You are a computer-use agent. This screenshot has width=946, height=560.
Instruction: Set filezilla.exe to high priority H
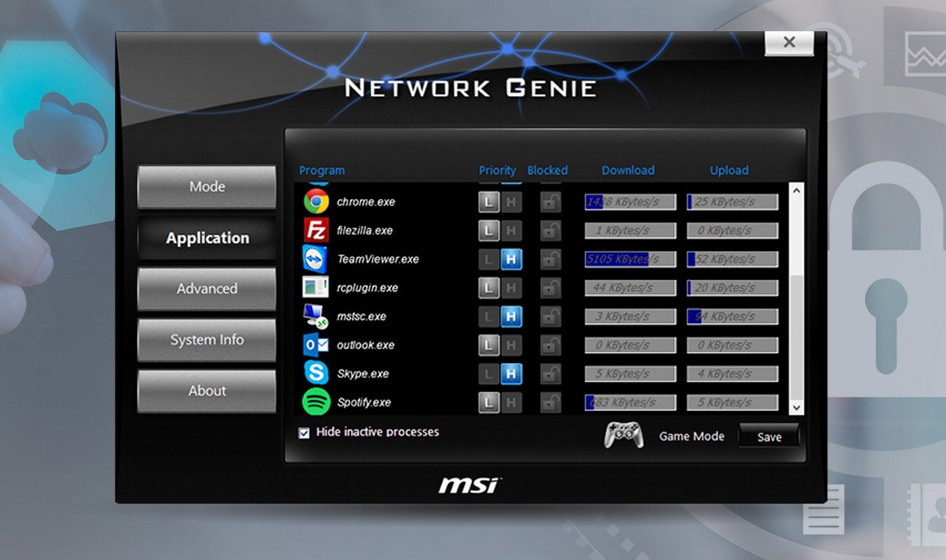click(x=511, y=231)
